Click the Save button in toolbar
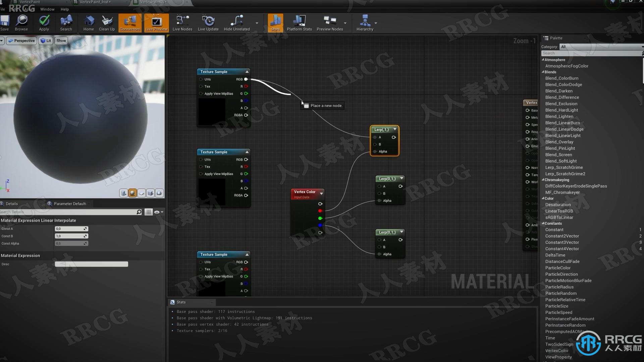 point(4,22)
